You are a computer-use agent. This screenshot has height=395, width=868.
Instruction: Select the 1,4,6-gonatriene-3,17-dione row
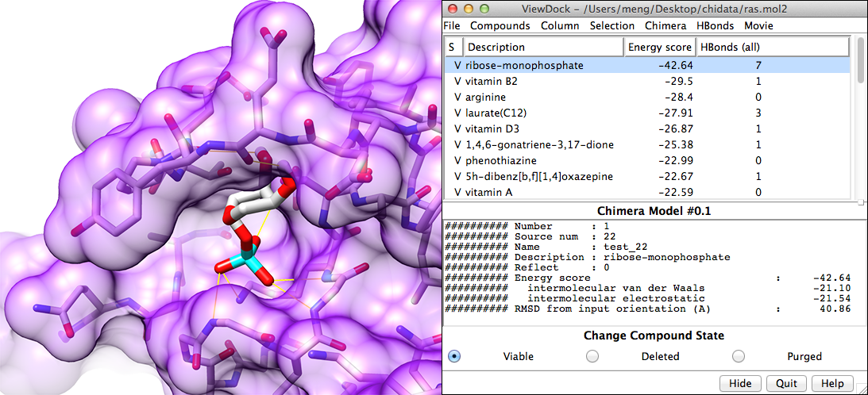pyautogui.click(x=648, y=145)
